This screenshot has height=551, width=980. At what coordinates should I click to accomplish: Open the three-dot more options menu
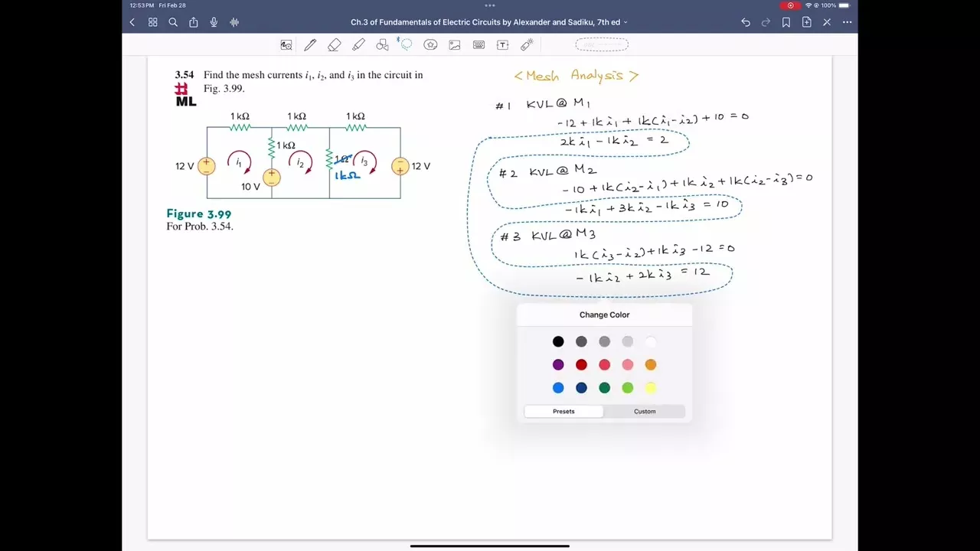847,22
